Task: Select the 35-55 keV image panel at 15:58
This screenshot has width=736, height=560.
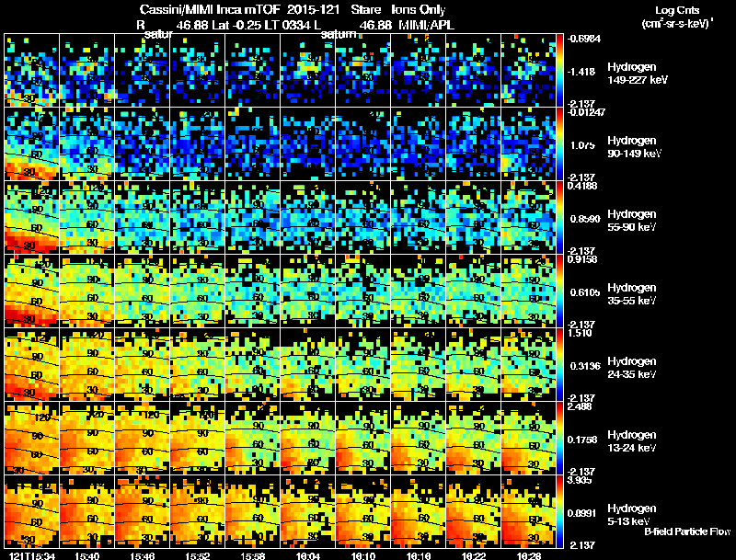Action: click(x=252, y=291)
